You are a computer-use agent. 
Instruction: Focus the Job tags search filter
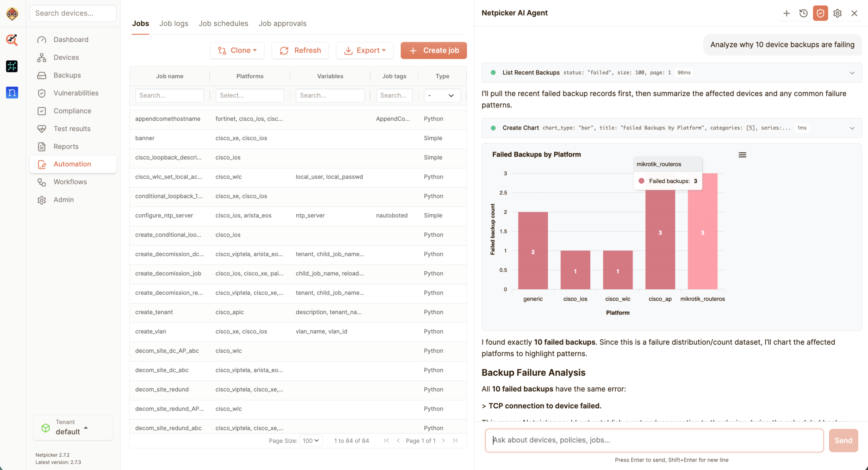coord(394,96)
